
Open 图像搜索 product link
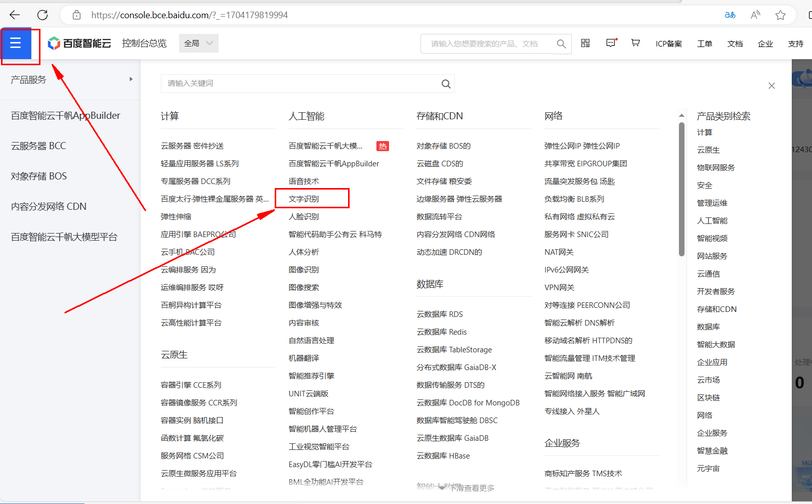[x=304, y=288]
